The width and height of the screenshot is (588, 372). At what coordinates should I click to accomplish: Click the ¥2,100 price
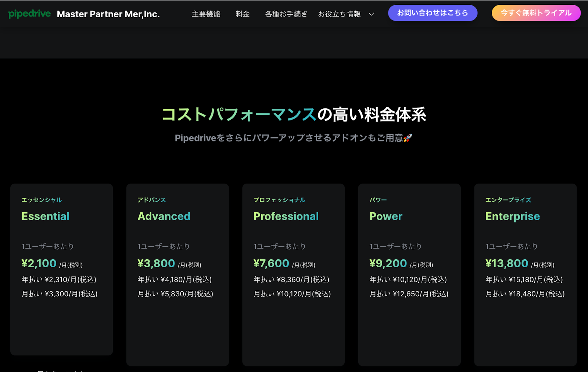(x=39, y=263)
